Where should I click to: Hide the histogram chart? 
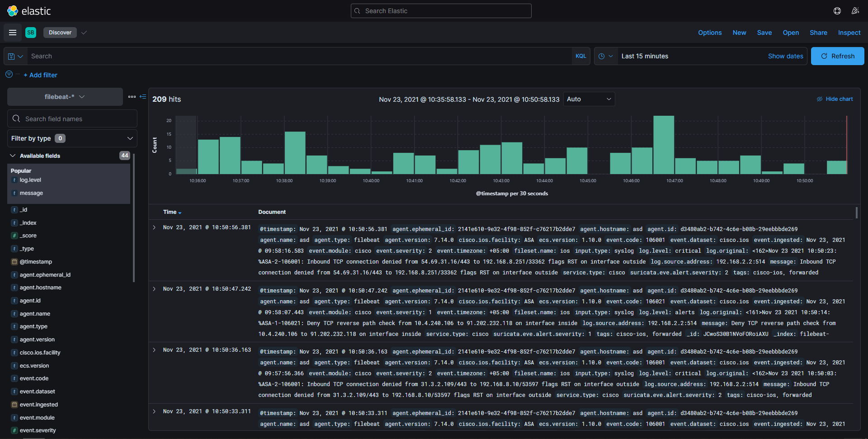[835, 99]
